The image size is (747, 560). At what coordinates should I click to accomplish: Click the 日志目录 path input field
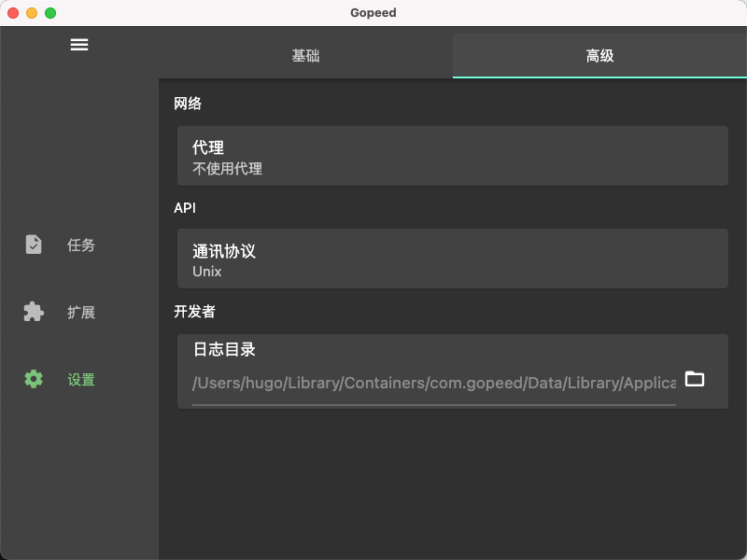coord(433,383)
